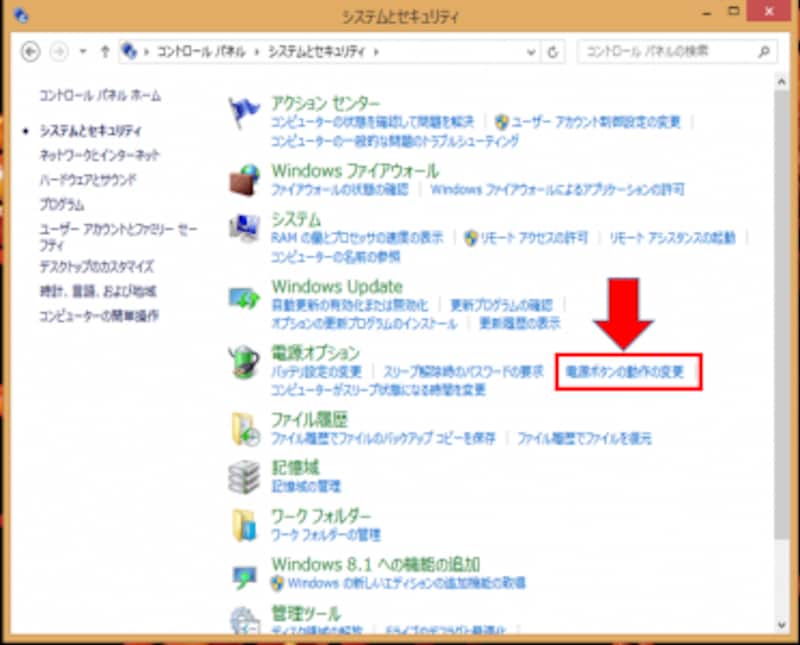
Task: Open 管理ツール heading
Action: pyautogui.click(x=306, y=613)
